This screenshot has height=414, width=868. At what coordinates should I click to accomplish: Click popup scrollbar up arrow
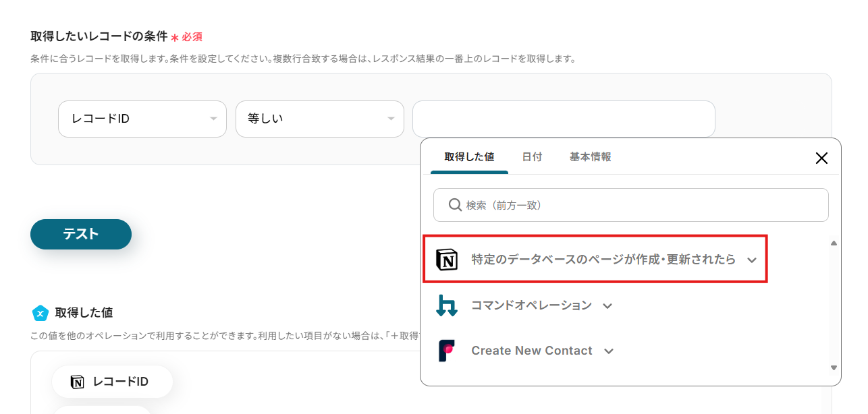pyautogui.click(x=834, y=243)
